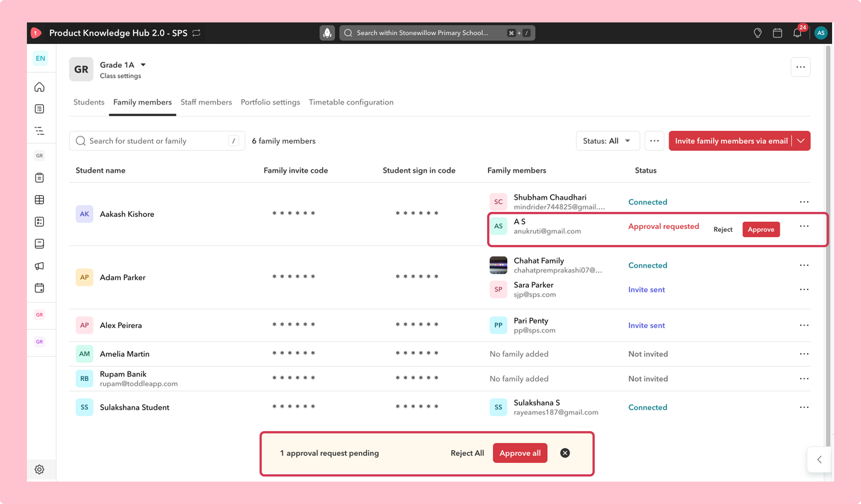Screen dimensions: 861x504
Task: Click the table grid icon in sidebar
Action: [x=39, y=200]
